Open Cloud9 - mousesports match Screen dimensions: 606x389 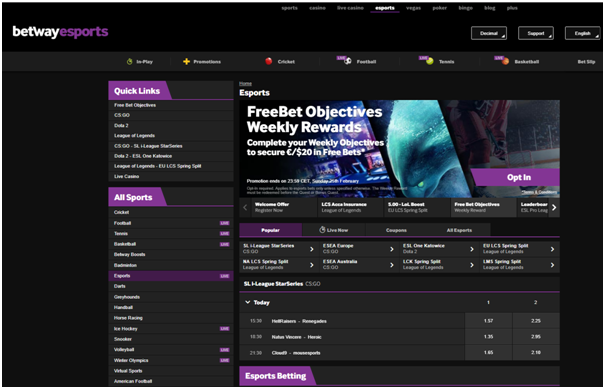coord(296,353)
